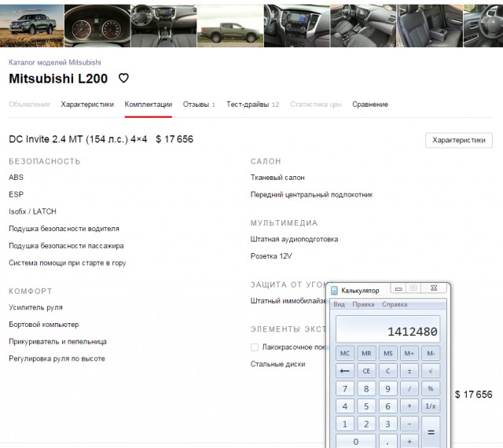
Task: Click digit 6 in Calculator
Action: point(387,406)
